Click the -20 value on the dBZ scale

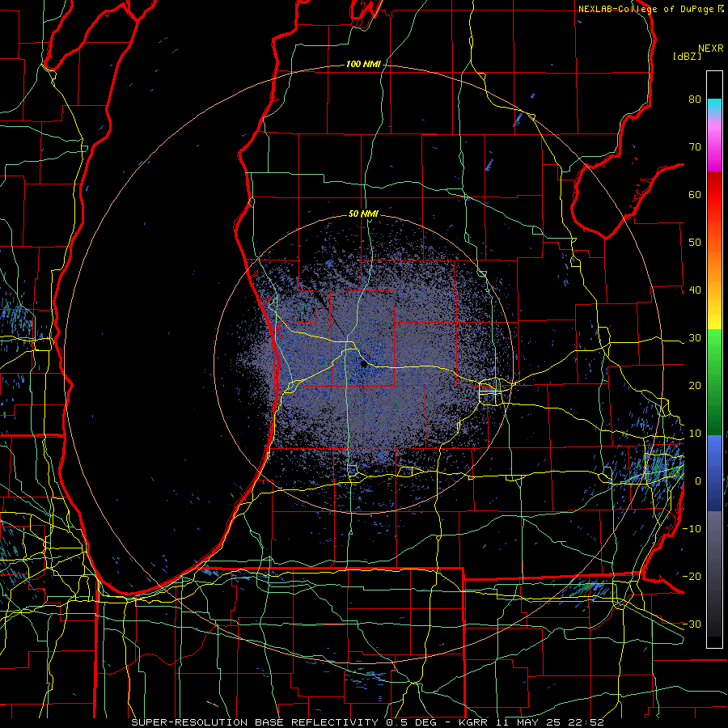(x=692, y=576)
